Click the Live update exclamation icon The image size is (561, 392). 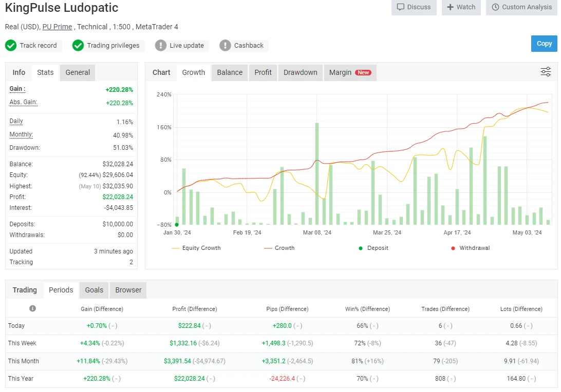[x=161, y=46]
